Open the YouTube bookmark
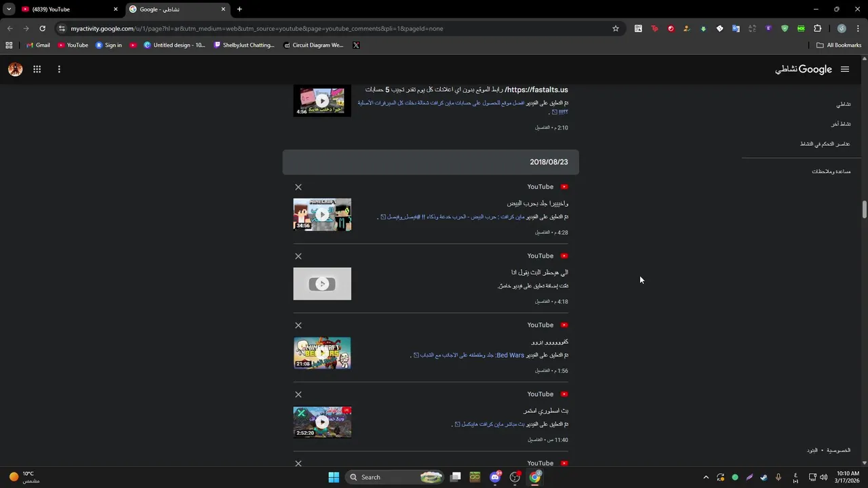Image resolution: width=868 pixels, height=488 pixels. [73, 45]
